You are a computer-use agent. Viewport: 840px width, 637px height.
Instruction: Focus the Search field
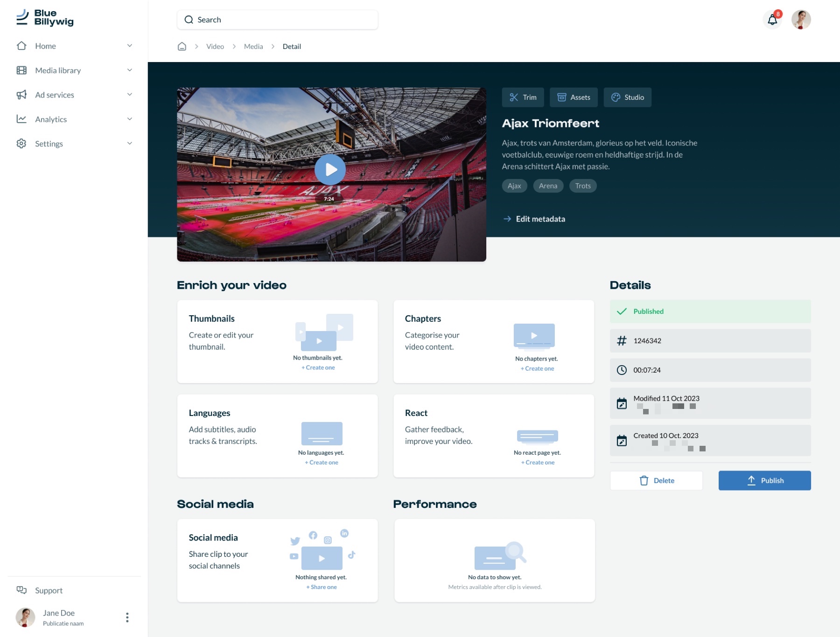tap(277, 20)
